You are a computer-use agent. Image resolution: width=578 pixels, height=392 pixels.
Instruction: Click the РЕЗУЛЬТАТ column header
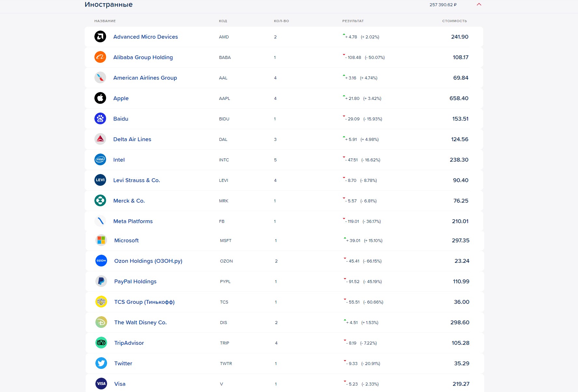click(353, 21)
